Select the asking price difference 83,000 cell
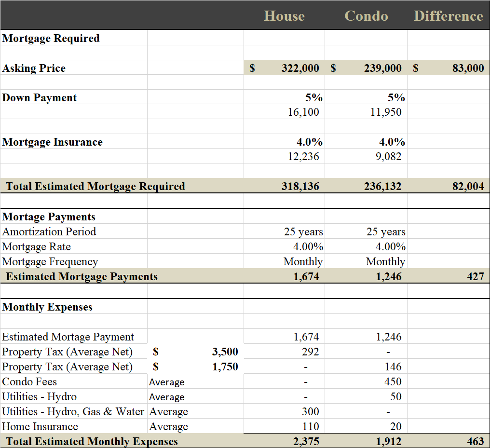This screenshot has width=490, height=448. click(468, 68)
